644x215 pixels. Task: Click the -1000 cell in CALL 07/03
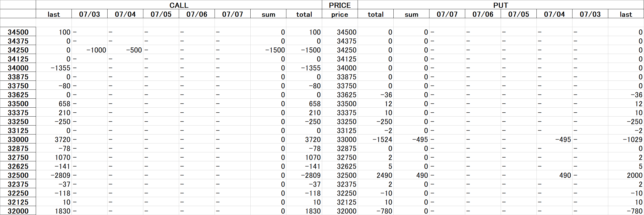click(89, 50)
